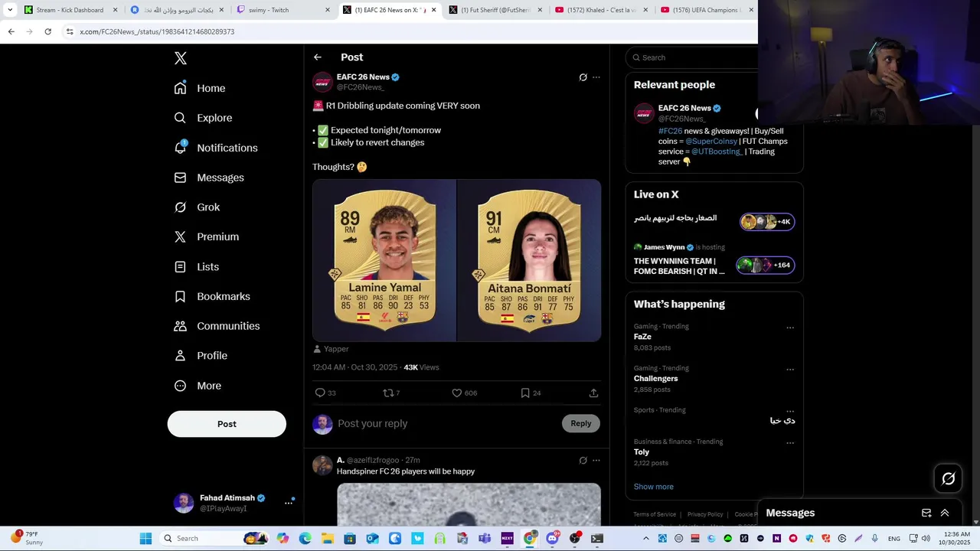Viewport: 980px width, 551px height.
Task: Click the browser address bar URL
Action: 157,31
